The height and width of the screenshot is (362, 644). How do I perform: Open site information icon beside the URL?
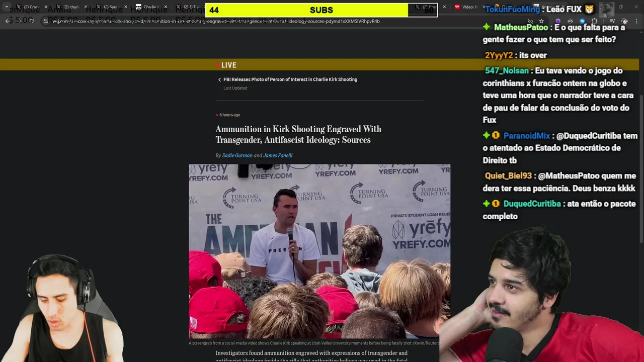point(46,21)
